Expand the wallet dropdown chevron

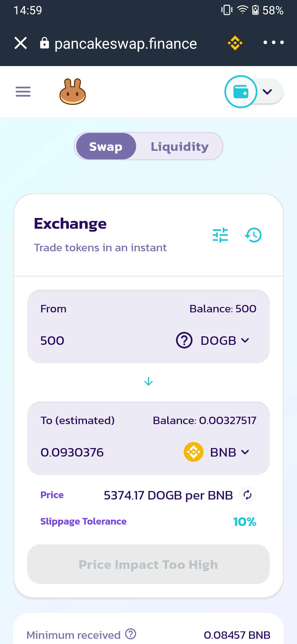click(x=267, y=92)
